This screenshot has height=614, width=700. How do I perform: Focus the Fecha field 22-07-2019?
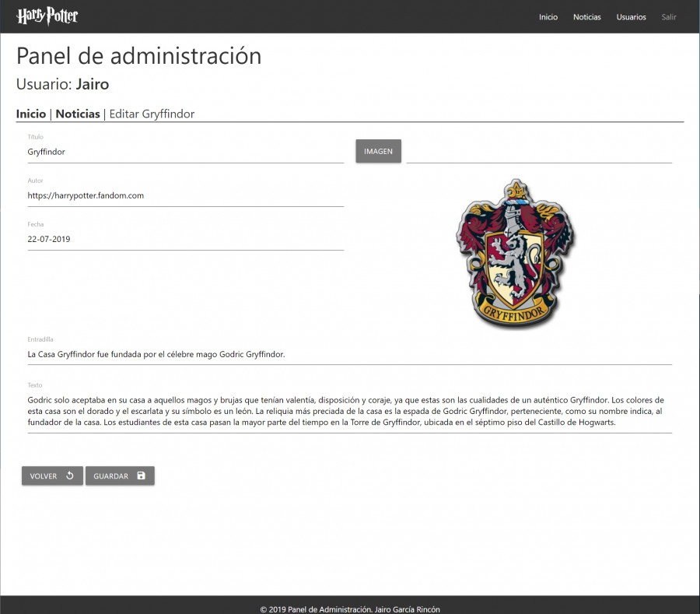(x=186, y=240)
